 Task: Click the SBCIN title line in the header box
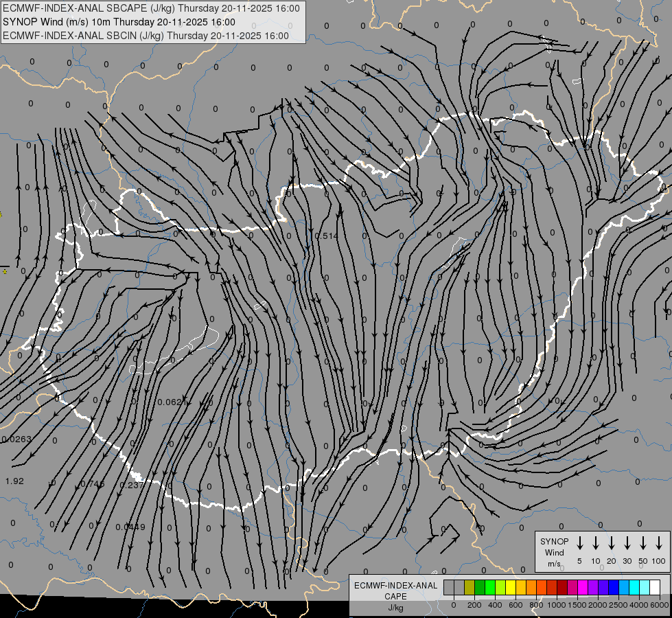click(x=146, y=36)
